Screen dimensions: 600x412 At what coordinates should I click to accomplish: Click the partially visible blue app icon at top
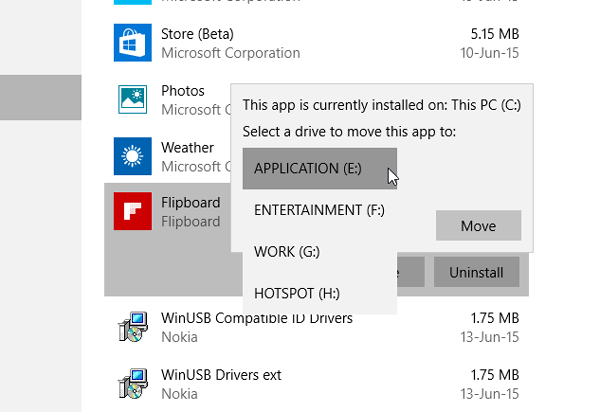pos(132,3)
